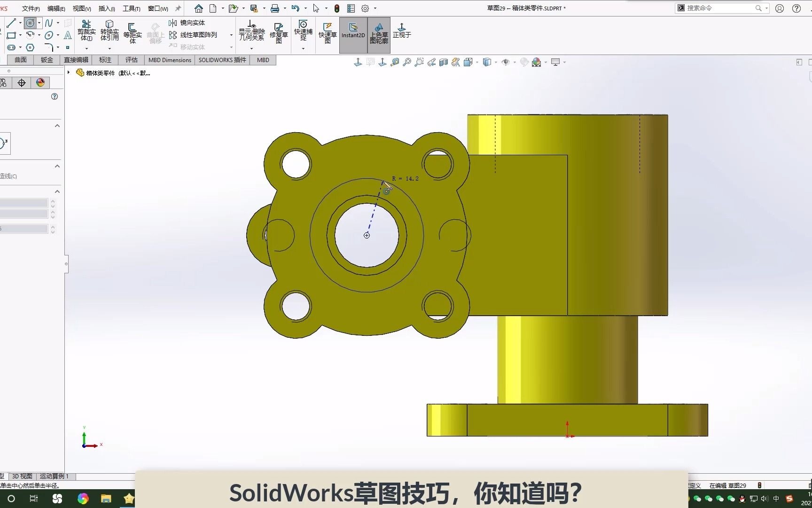The height and width of the screenshot is (508, 812).
Task: Disable 上色草图轮廓 shaded sketch contours
Action: [x=379, y=35]
